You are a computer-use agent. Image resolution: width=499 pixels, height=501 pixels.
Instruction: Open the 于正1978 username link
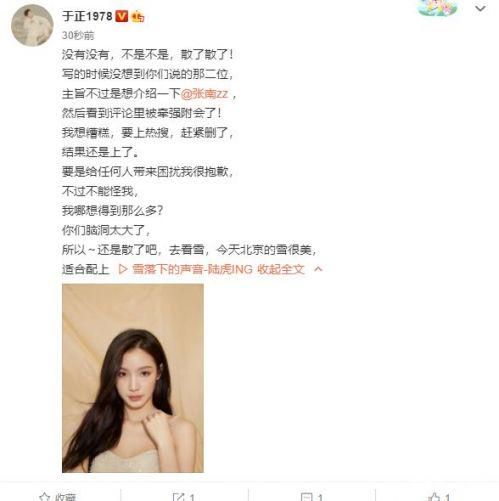click(x=87, y=16)
